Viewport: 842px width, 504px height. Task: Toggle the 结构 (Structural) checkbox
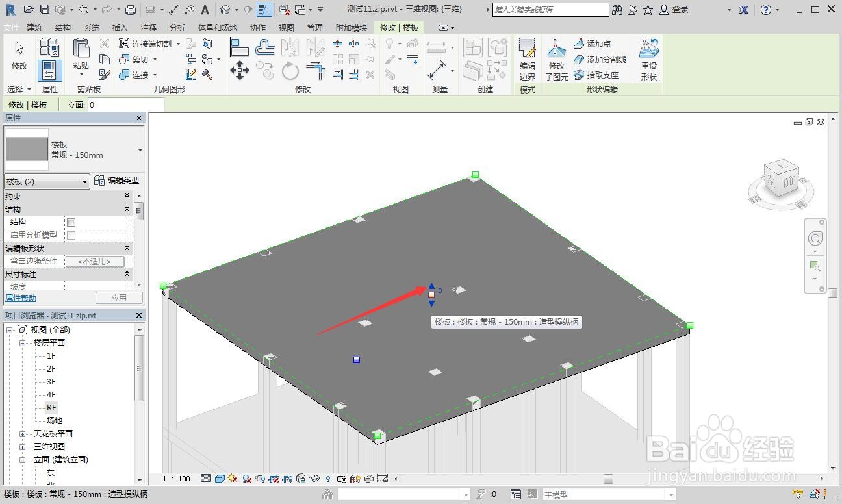(x=71, y=222)
